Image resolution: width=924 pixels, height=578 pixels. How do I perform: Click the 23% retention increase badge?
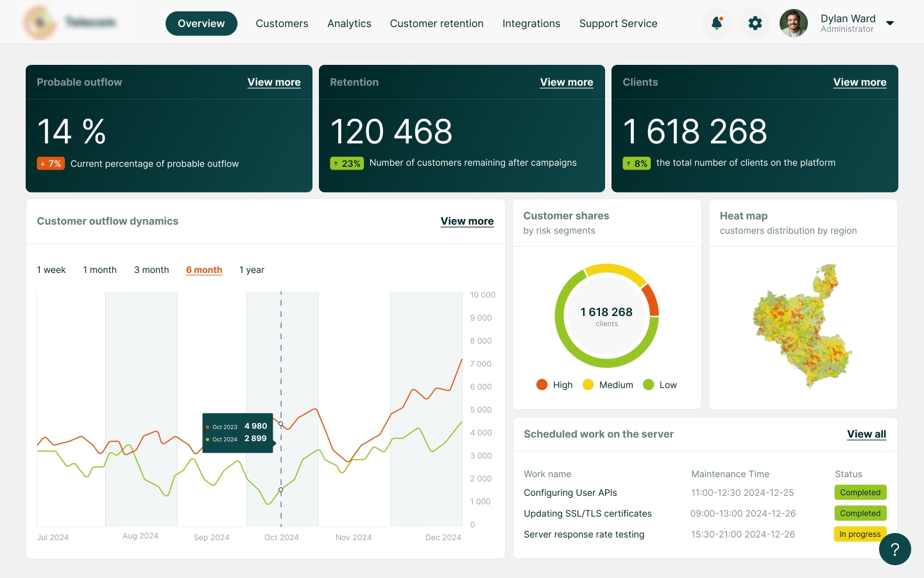[x=347, y=163]
